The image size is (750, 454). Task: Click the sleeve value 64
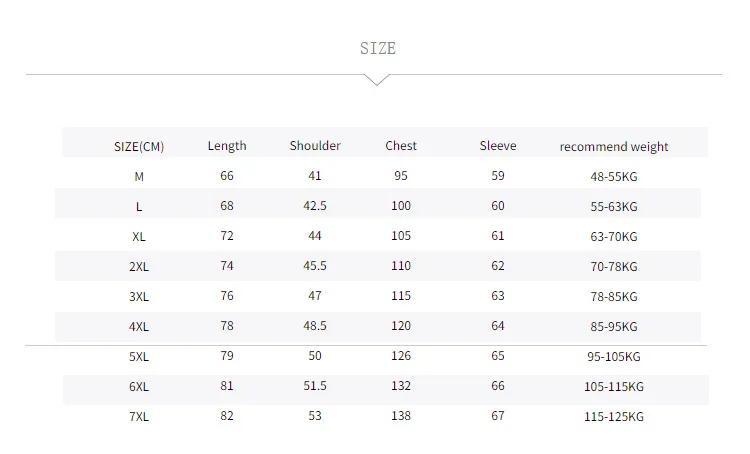[498, 326]
